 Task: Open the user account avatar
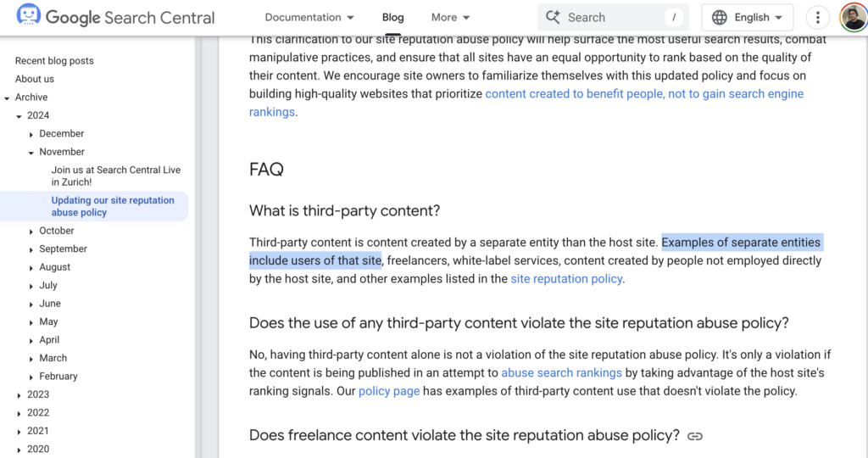click(x=853, y=17)
